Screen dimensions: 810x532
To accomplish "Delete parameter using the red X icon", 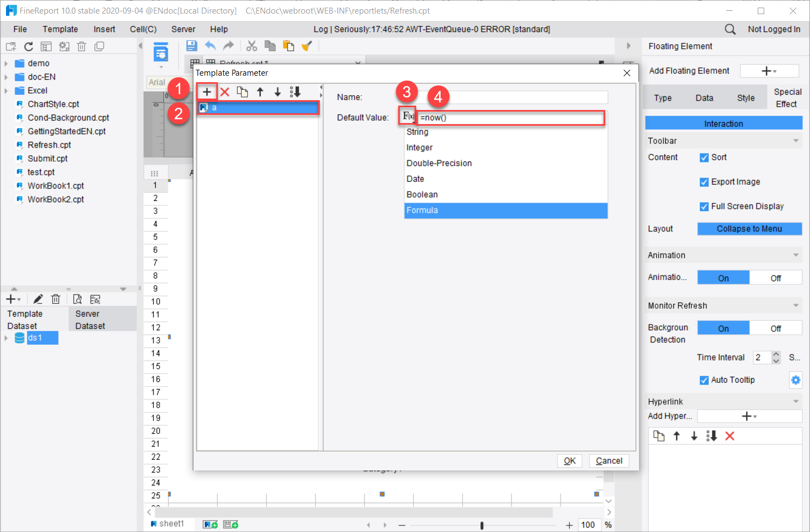I will 224,91.
